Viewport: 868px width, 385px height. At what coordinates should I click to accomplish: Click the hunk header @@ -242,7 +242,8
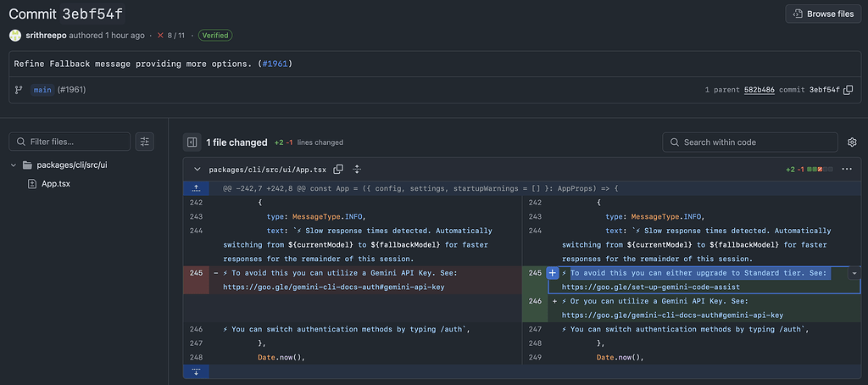click(x=420, y=188)
